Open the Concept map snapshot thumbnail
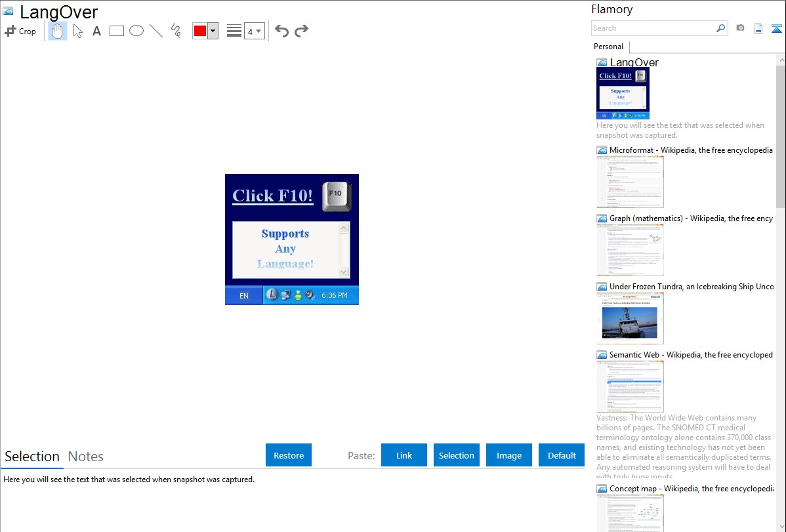The height and width of the screenshot is (532, 786). 630,513
